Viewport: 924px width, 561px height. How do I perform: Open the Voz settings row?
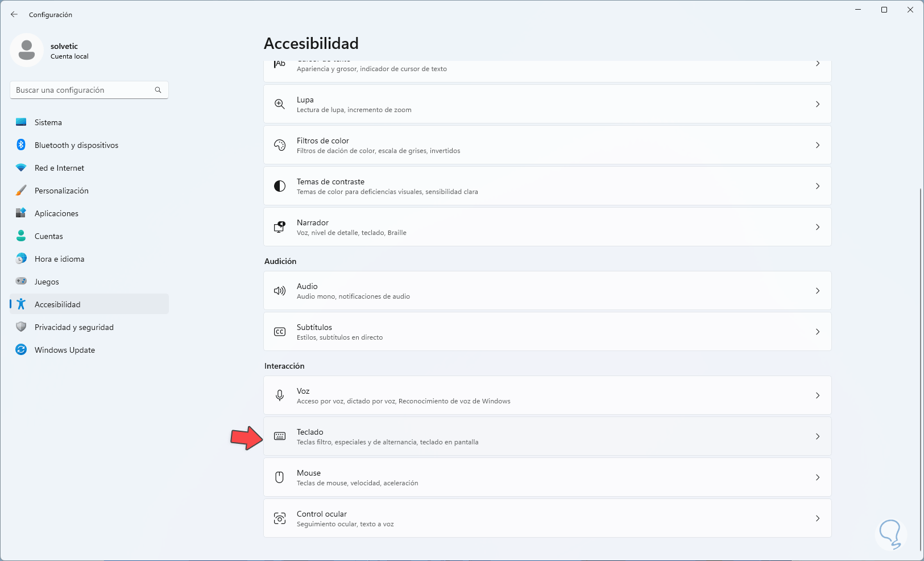pos(547,395)
